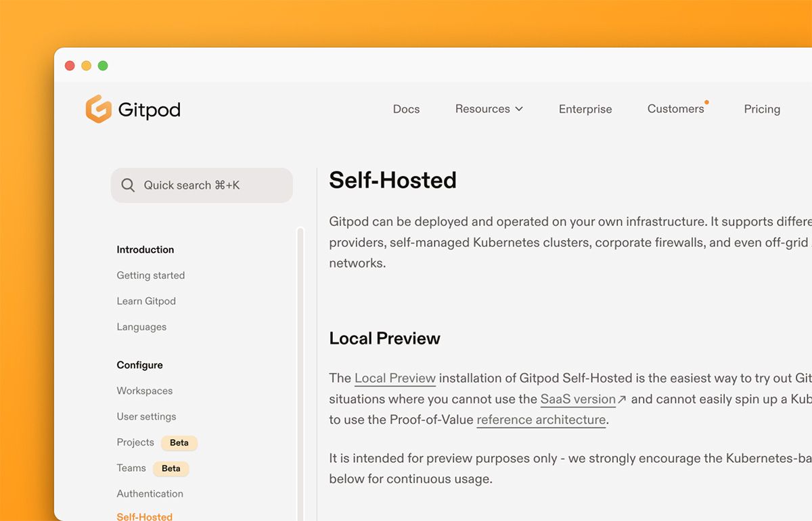Viewport: 812px width, 521px height.
Task: Open Learn Gitpod in sidebar
Action: [146, 301]
